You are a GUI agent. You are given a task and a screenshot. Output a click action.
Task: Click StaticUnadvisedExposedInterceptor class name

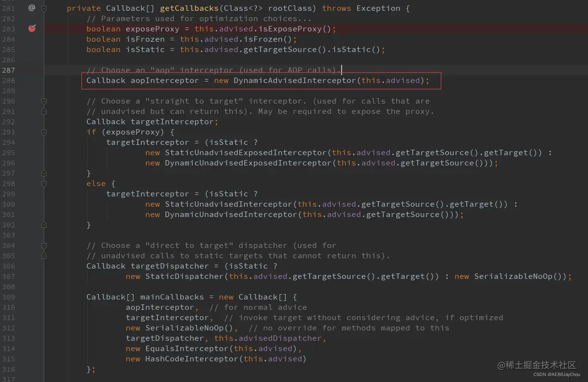246,153
